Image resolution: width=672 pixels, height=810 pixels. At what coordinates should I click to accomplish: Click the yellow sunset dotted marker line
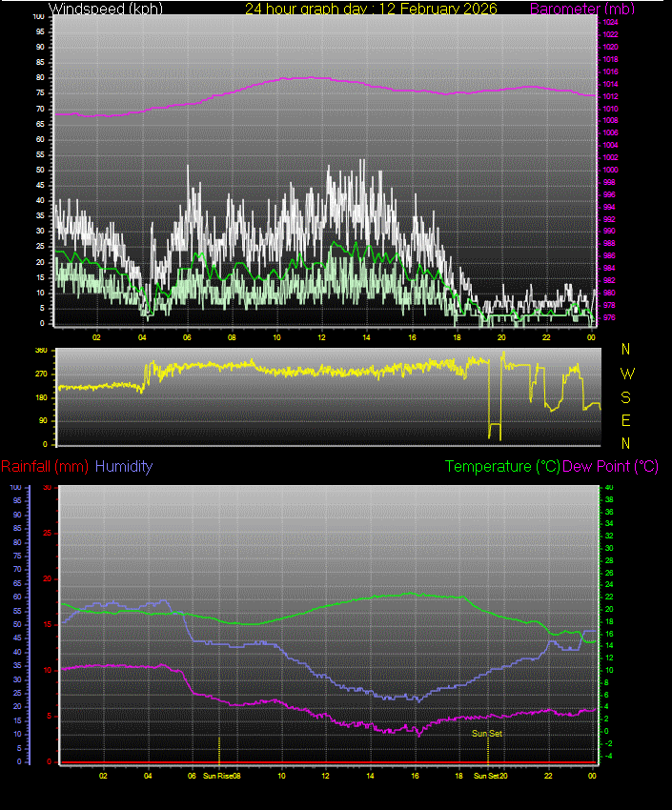pyautogui.click(x=488, y=750)
